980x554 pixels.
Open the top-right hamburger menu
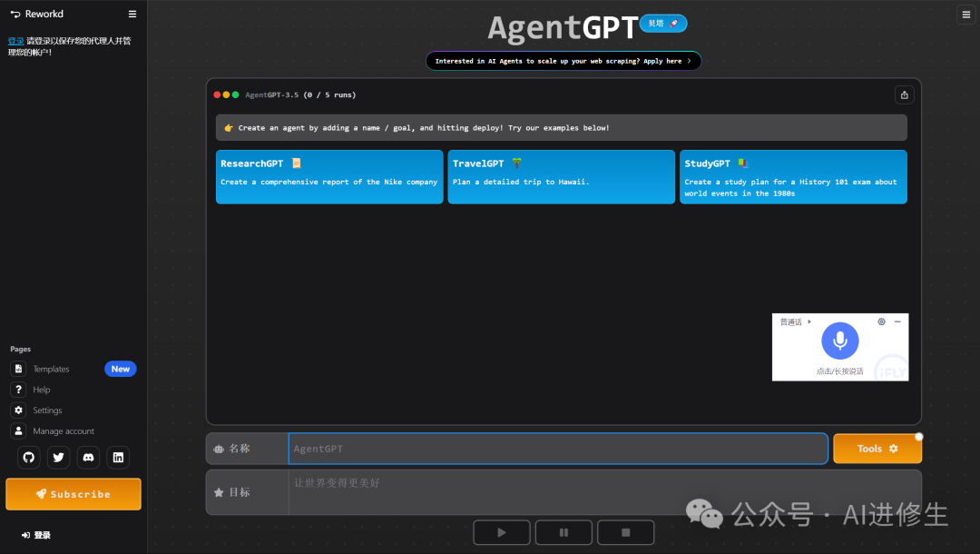(966, 15)
